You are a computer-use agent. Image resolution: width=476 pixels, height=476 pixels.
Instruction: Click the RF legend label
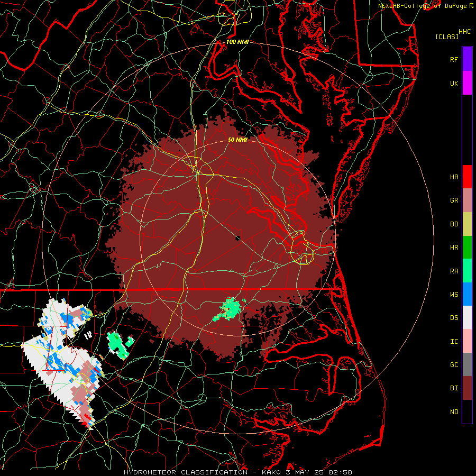(x=454, y=59)
